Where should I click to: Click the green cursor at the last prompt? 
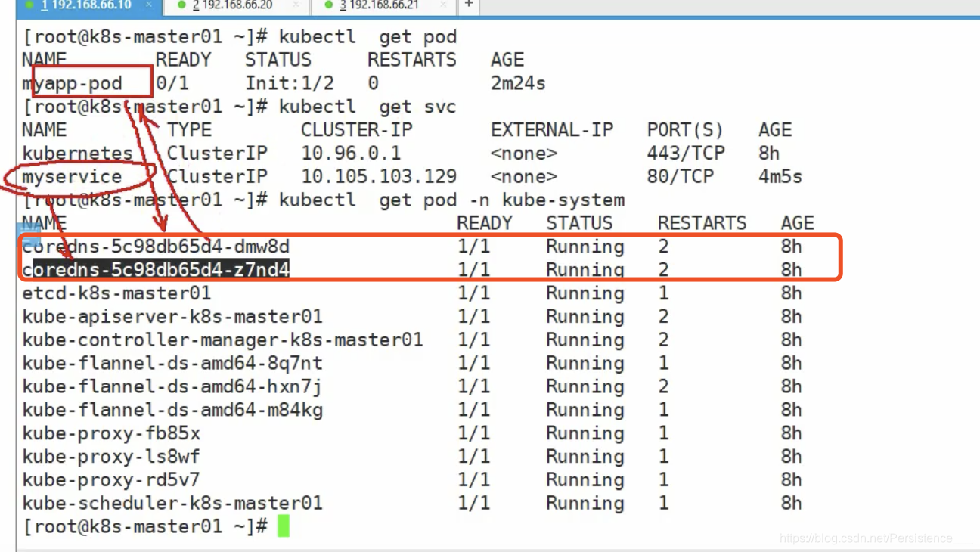tap(284, 526)
